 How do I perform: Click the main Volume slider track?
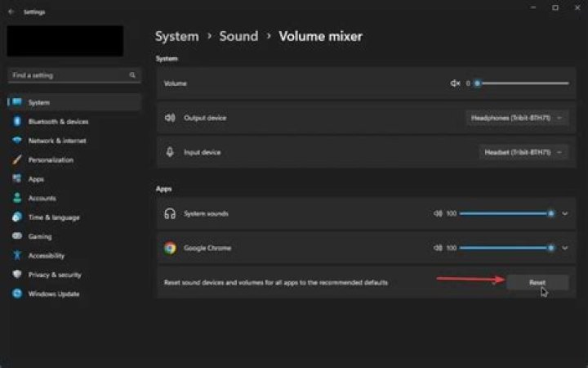tap(523, 83)
